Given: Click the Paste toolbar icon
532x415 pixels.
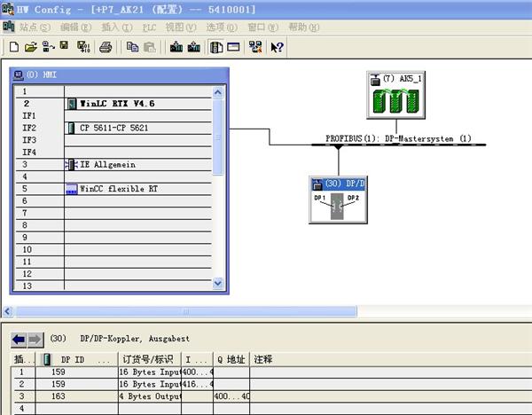Looking at the screenshot, I should coord(150,47).
